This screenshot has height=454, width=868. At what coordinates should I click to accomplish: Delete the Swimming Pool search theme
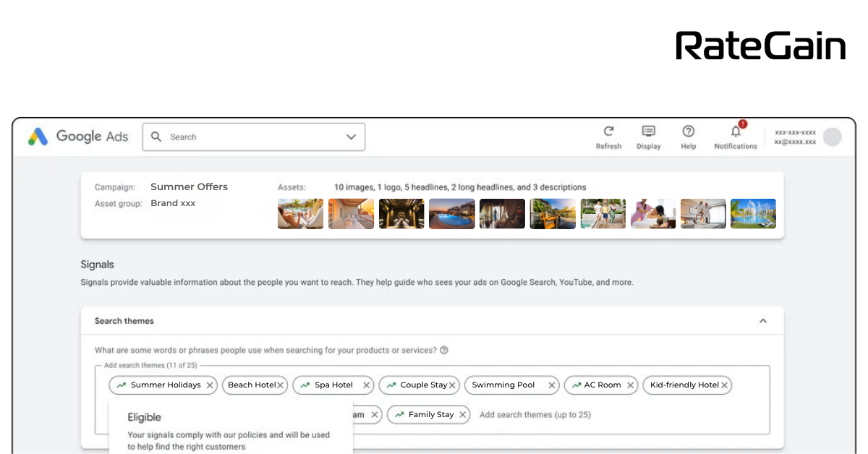551,385
